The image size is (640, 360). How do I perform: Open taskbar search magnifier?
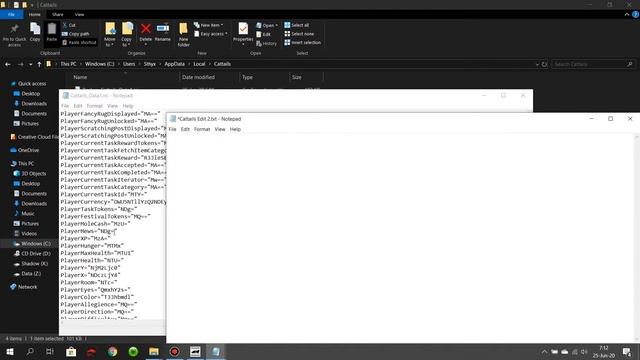30,351
